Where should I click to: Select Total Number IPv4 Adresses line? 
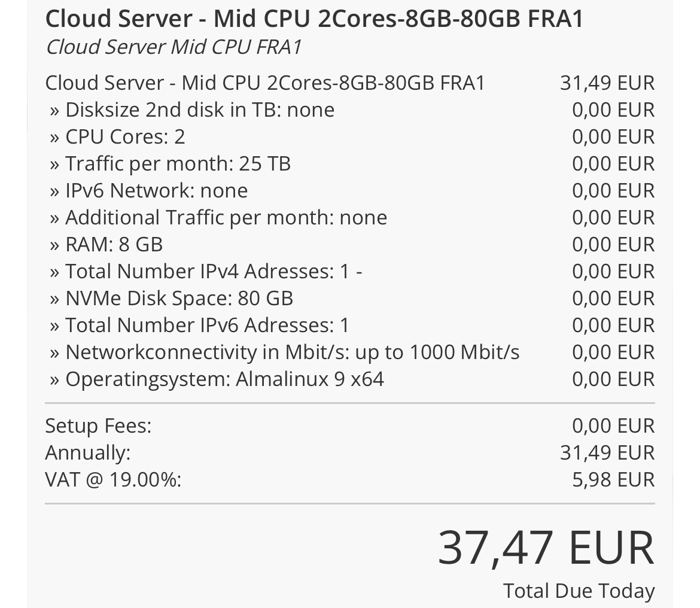pyautogui.click(x=206, y=272)
